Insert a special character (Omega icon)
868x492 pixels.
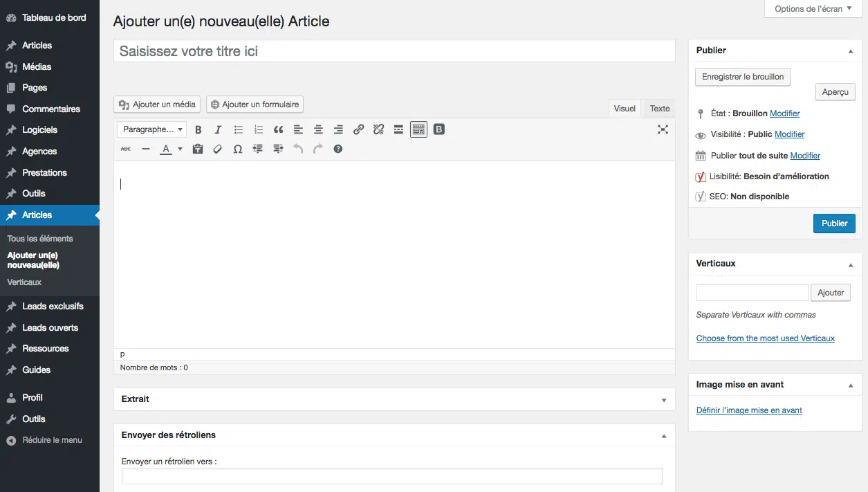point(238,149)
